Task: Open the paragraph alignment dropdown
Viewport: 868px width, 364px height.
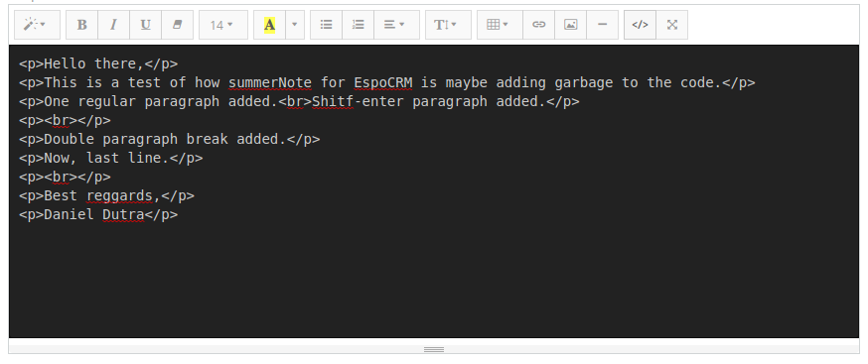Action: tap(396, 25)
